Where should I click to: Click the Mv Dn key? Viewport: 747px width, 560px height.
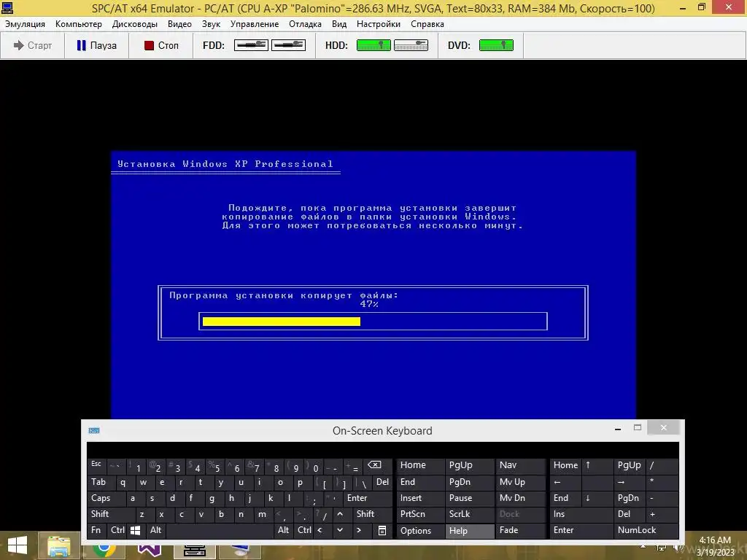click(x=520, y=498)
